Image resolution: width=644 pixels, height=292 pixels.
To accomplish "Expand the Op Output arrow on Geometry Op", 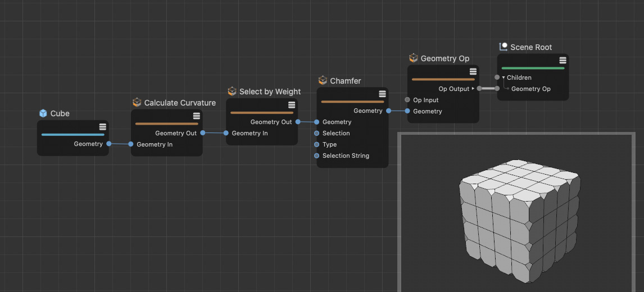I will coord(473,89).
